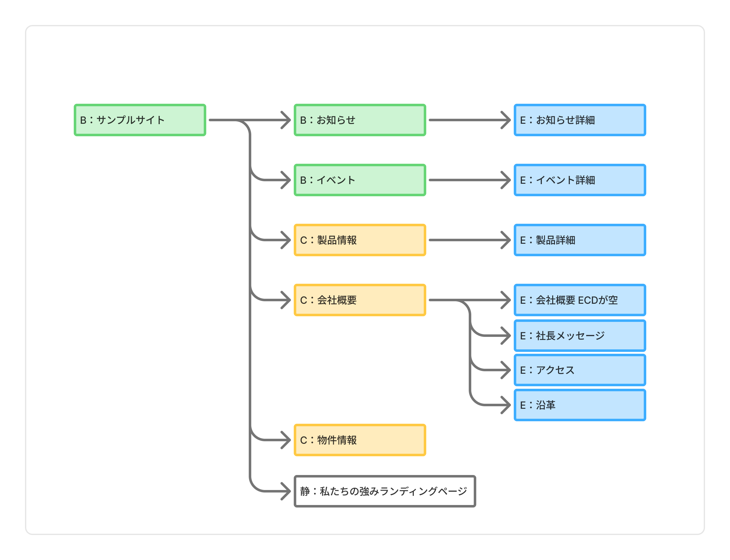This screenshot has width=730, height=560.
Task: Select the E：会社概要 ECDが空 node
Action: point(580,300)
